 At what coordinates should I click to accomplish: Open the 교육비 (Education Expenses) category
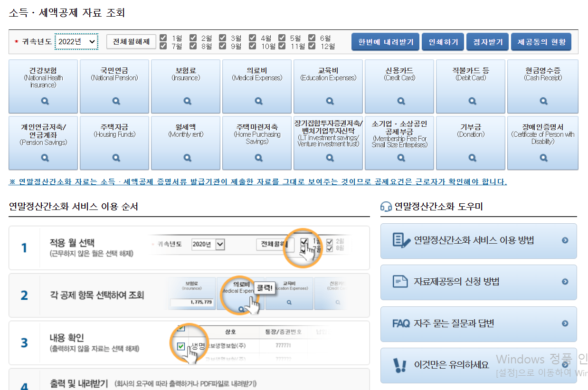328,86
